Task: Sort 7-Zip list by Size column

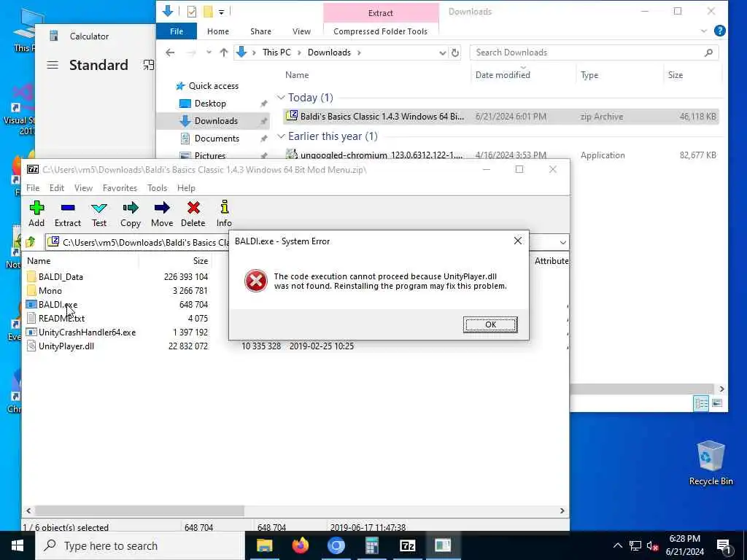Action: click(x=201, y=261)
